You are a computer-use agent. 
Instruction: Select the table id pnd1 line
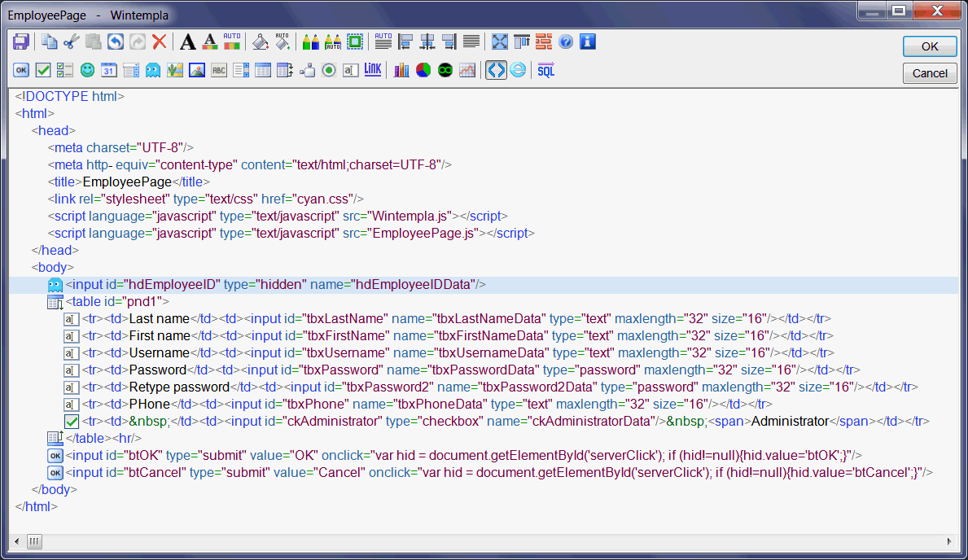(x=117, y=302)
